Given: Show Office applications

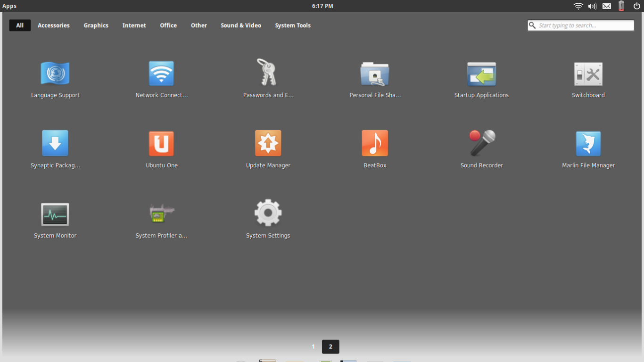Looking at the screenshot, I should click(x=168, y=25).
